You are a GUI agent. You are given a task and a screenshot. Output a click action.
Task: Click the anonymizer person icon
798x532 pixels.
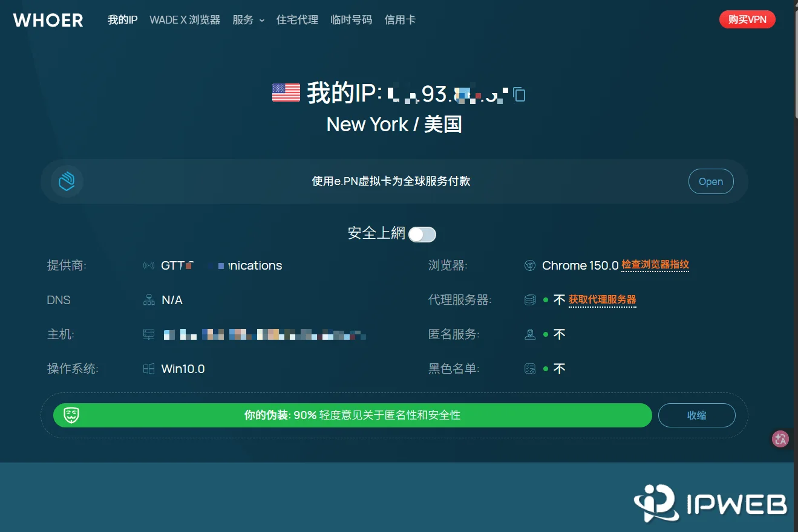point(530,334)
